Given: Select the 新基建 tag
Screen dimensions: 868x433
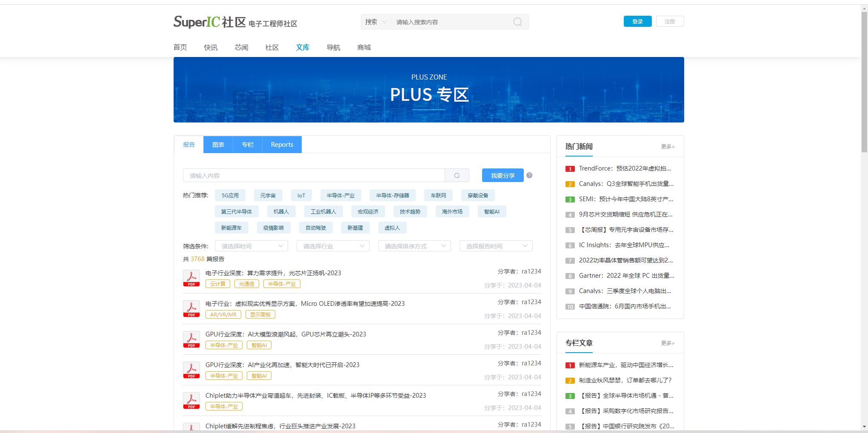Looking at the screenshot, I should tap(355, 228).
